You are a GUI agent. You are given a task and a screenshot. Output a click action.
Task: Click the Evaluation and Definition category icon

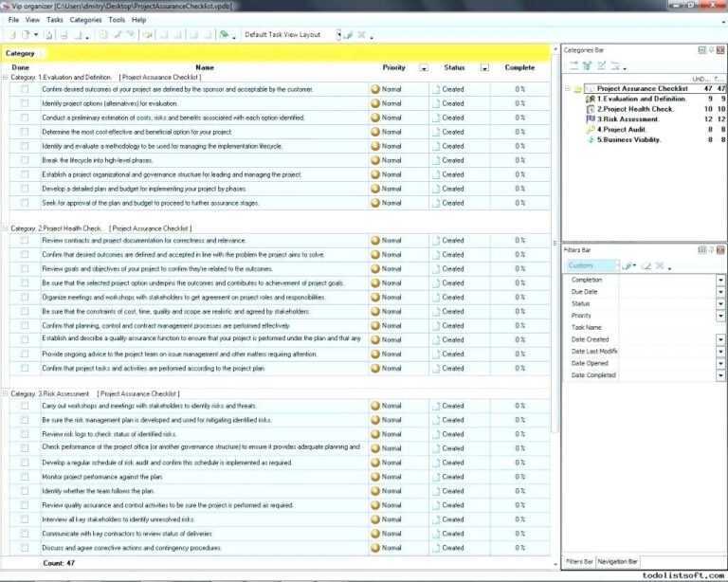591,99
